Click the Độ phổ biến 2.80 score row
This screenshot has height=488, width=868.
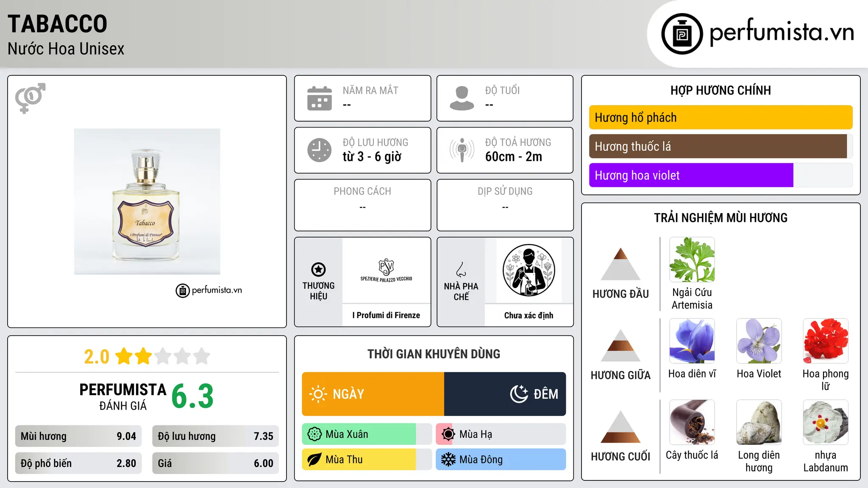[78, 463]
